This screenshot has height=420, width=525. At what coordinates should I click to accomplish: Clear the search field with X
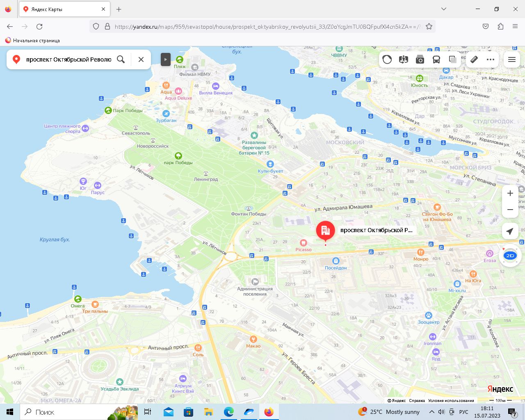pyautogui.click(x=141, y=59)
